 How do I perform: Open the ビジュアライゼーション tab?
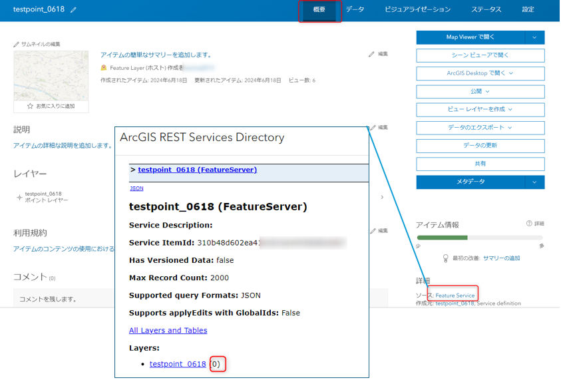tap(417, 10)
